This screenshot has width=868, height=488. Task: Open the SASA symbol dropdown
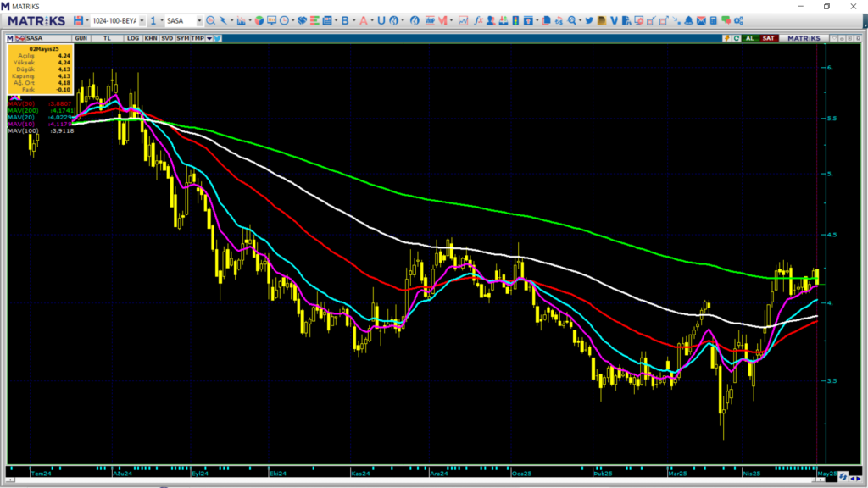(199, 20)
